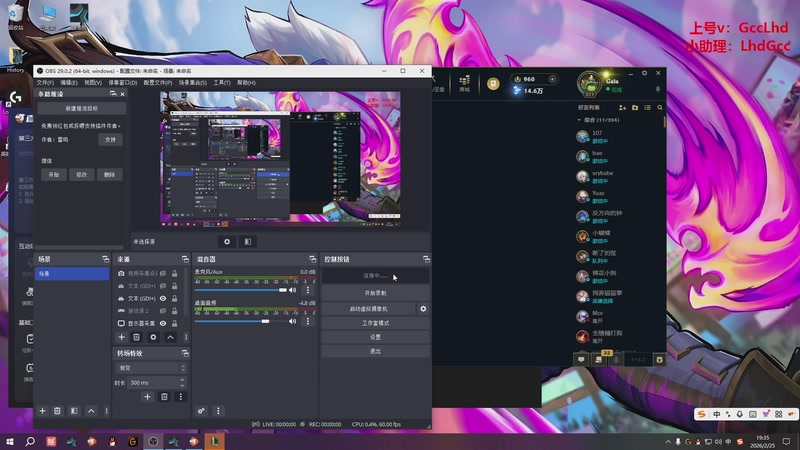Open the Tools(T) menu in OBS
Image resolution: width=800 pixels, height=450 pixels.
pos(222,83)
